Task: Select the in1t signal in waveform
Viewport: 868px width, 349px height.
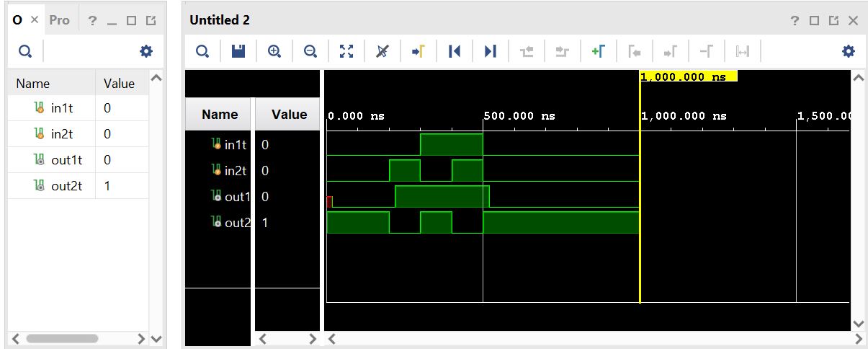Action: click(235, 145)
